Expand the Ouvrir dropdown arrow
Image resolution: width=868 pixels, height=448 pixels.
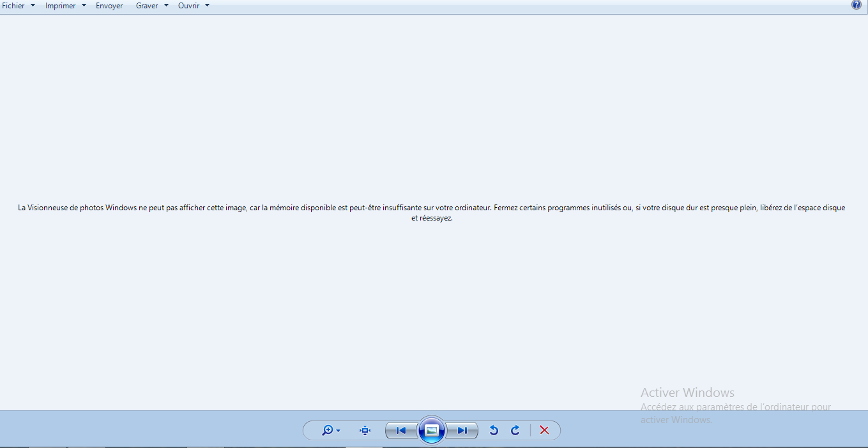[207, 6]
